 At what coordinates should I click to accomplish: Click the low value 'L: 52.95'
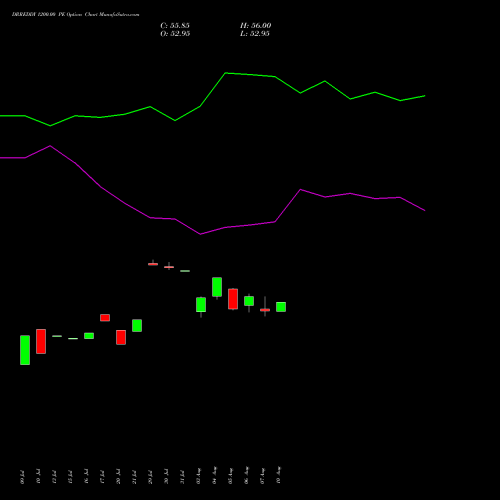tap(255, 34)
